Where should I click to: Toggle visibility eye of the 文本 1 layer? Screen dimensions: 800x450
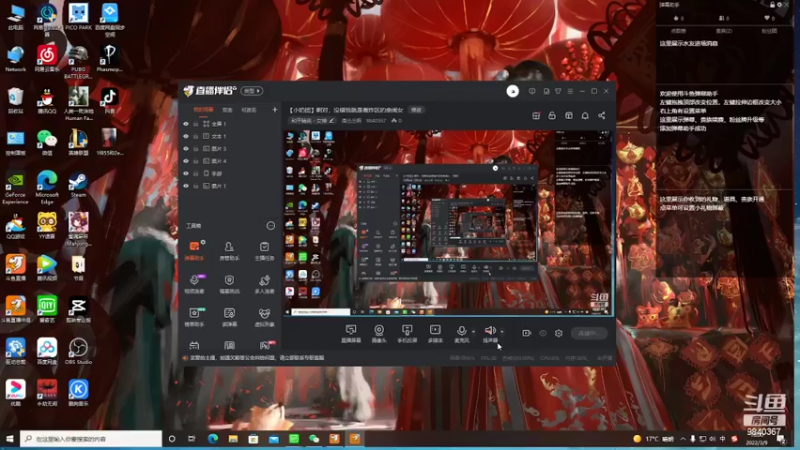pyautogui.click(x=186, y=136)
